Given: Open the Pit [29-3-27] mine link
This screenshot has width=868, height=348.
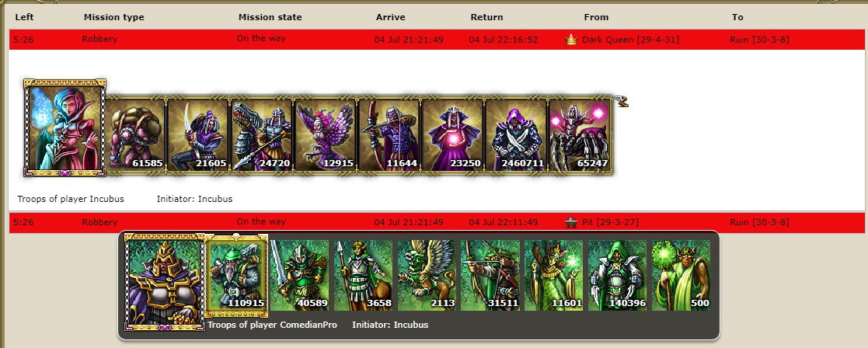Looking at the screenshot, I should click(610, 222).
